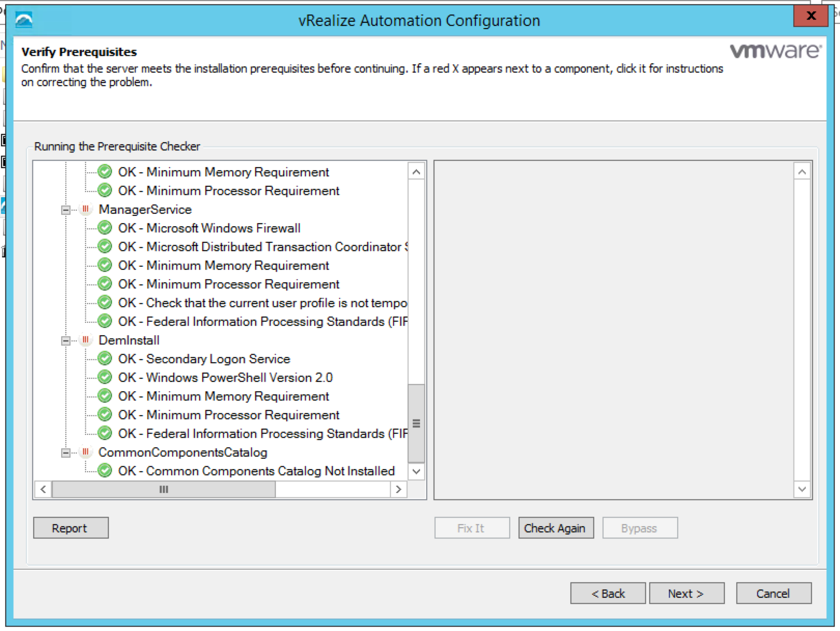Image resolution: width=840 pixels, height=631 pixels.
Task: Click green check icon for Windows PowerShell Version 2.0
Action: [105, 377]
